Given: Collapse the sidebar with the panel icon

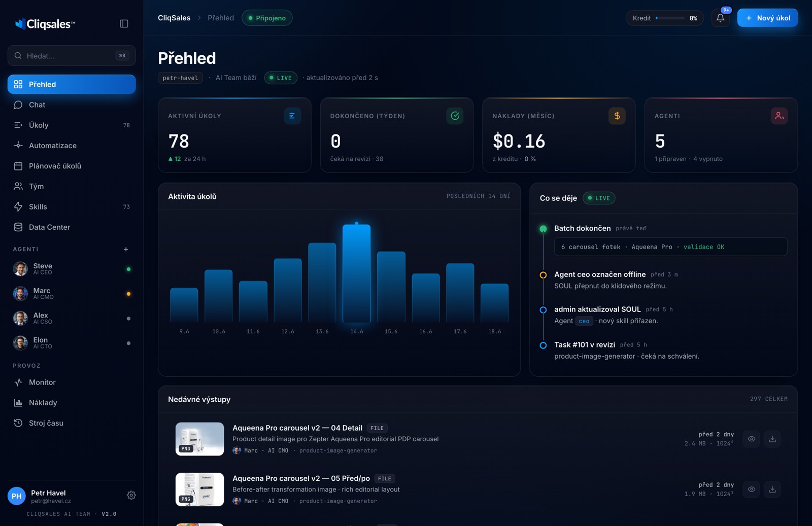Looking at the screenshot, I should click(x=124, y=24).
